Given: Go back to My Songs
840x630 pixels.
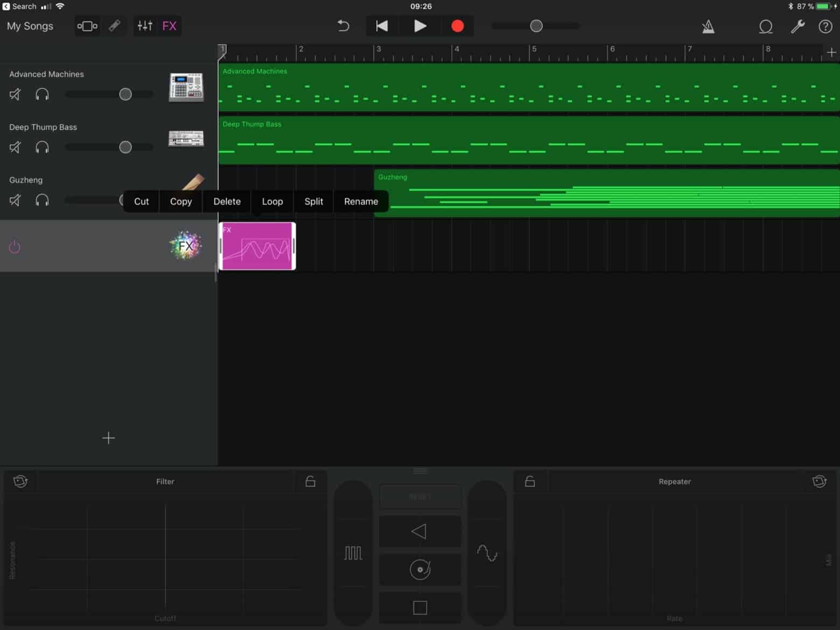Looking at the screenshot, I should pyautogui.click(x=30, y=26).
